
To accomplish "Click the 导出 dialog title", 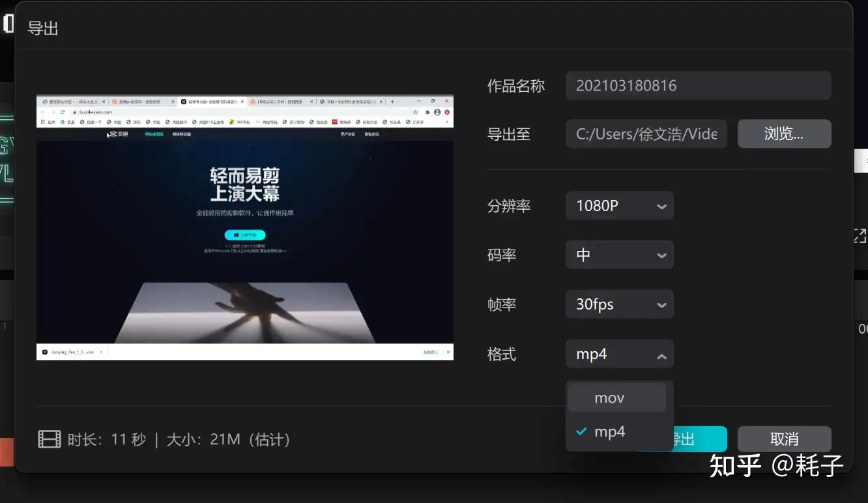I will [43, 29].
